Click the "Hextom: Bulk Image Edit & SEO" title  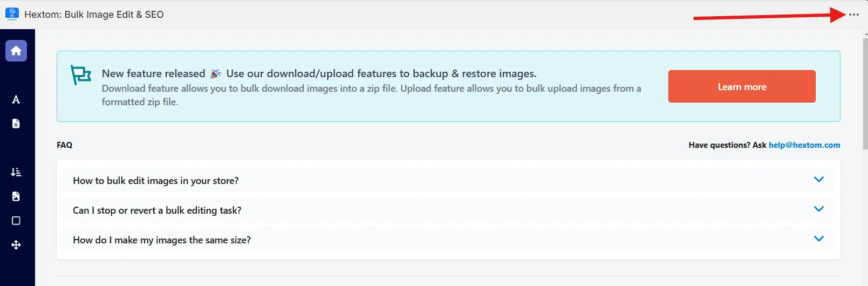pos(94,15)
